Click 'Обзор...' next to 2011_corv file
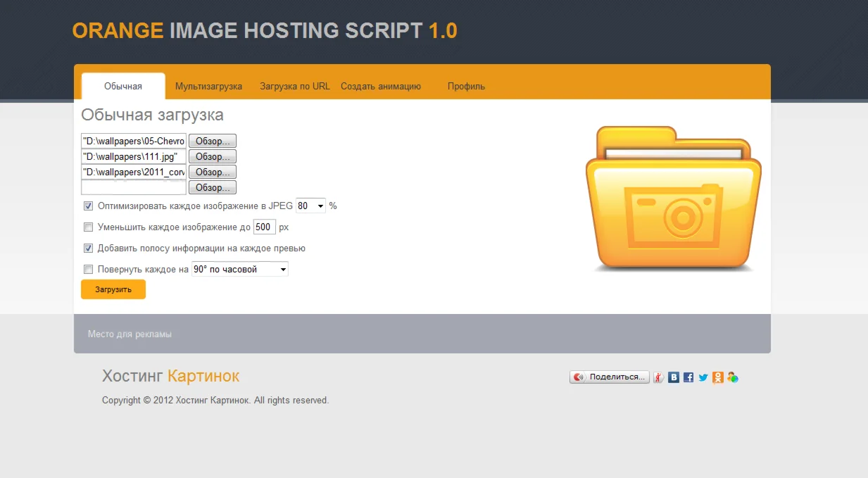The height and width of the screenshot is (478, 868). 213,172
